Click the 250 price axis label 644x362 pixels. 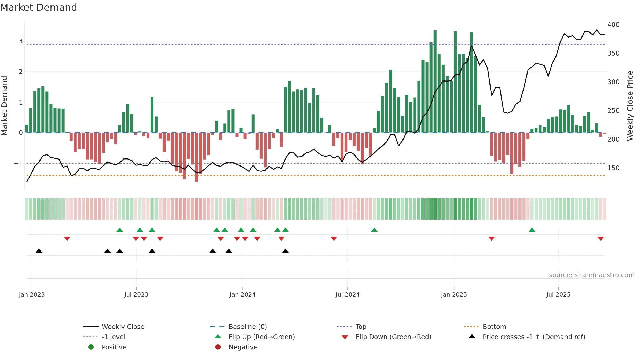coord(613,111)
